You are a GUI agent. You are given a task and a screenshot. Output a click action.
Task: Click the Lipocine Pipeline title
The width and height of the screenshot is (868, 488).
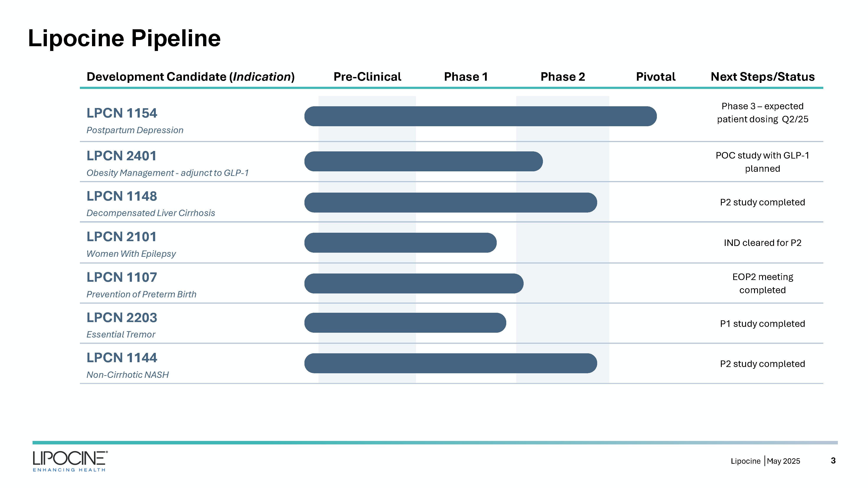[x=124, y=38]
